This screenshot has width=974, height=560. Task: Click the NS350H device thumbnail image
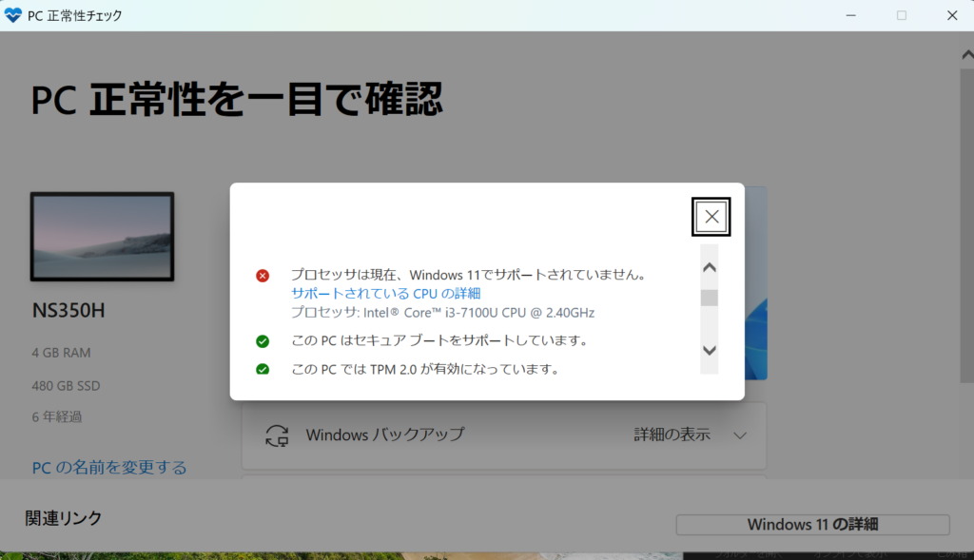(x=103, y=237)
